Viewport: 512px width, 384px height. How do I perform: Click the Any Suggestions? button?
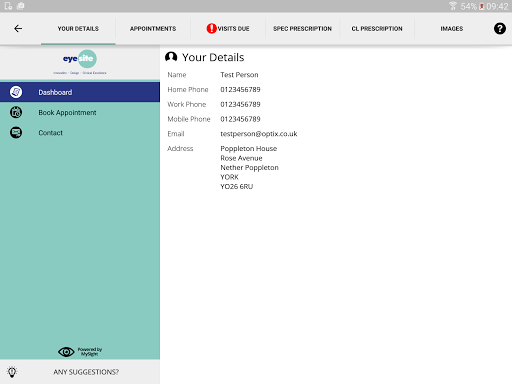[x=80, y=372]
